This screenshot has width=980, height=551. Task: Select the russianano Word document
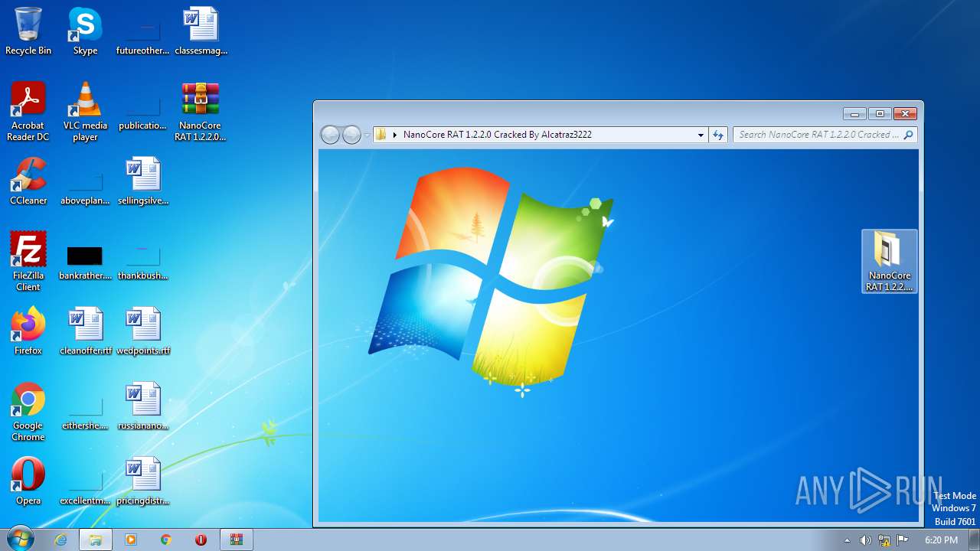point(142,406)
